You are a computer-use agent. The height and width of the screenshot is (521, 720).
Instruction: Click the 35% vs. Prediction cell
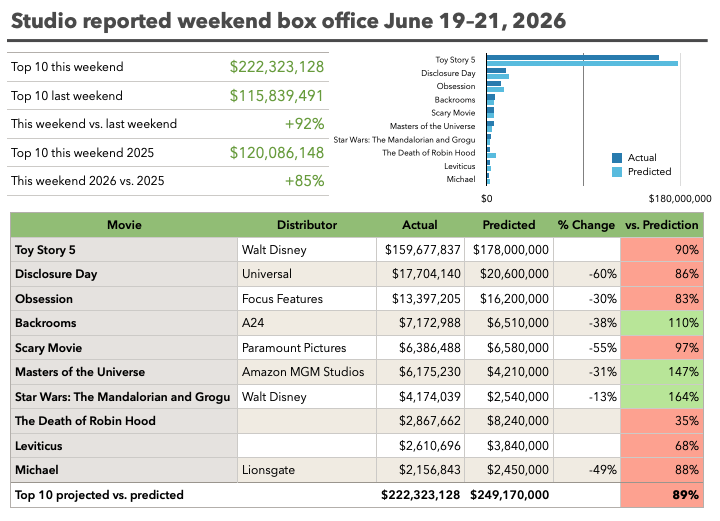pos(662,421)
